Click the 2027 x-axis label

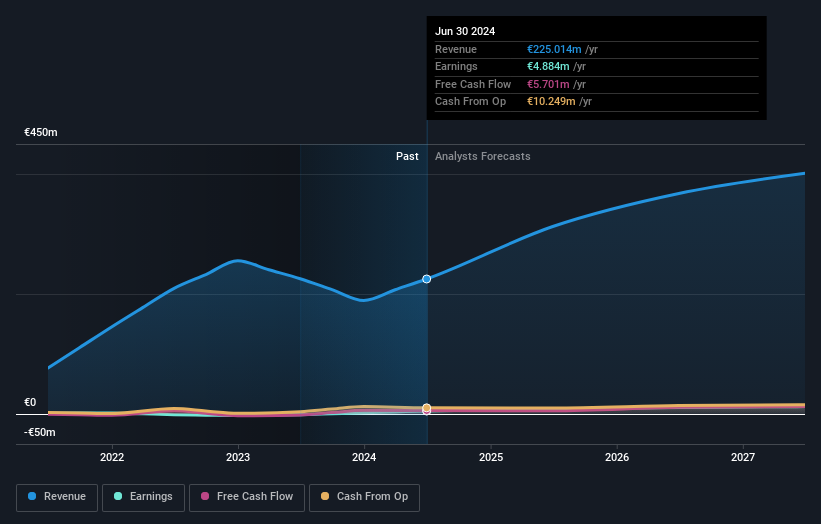point(742,457)
